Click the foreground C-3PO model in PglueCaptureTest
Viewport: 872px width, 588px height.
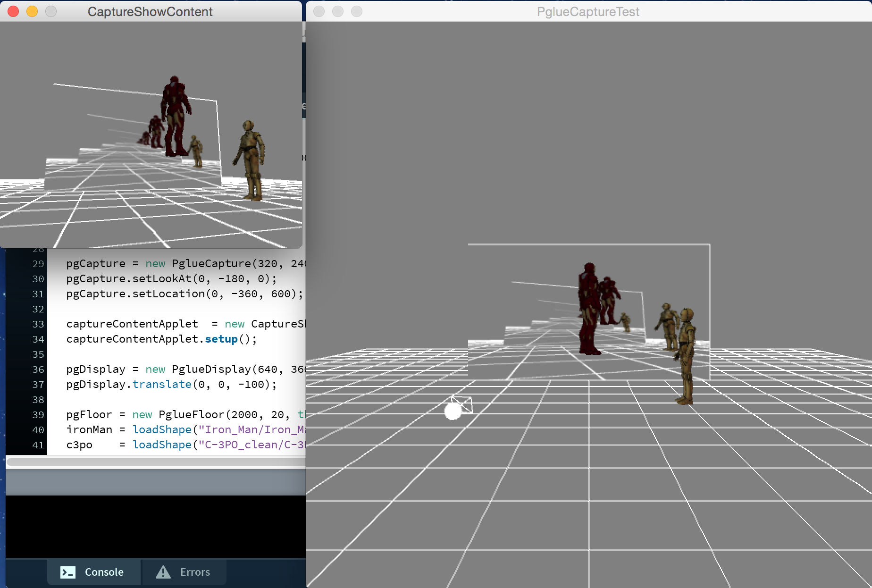[x=685, y=356]
